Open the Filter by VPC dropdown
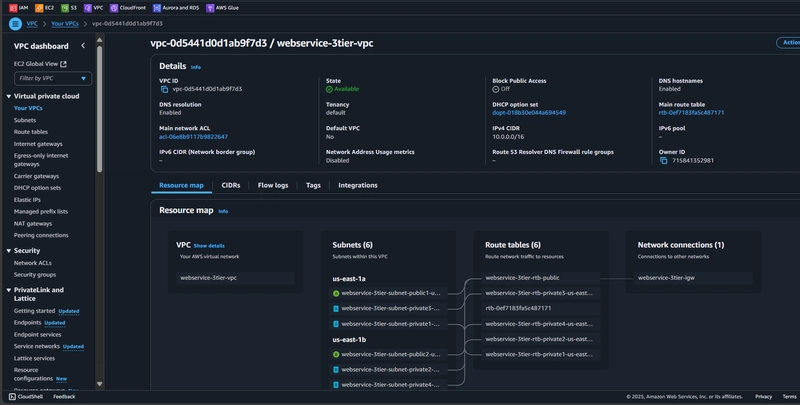 53,78
